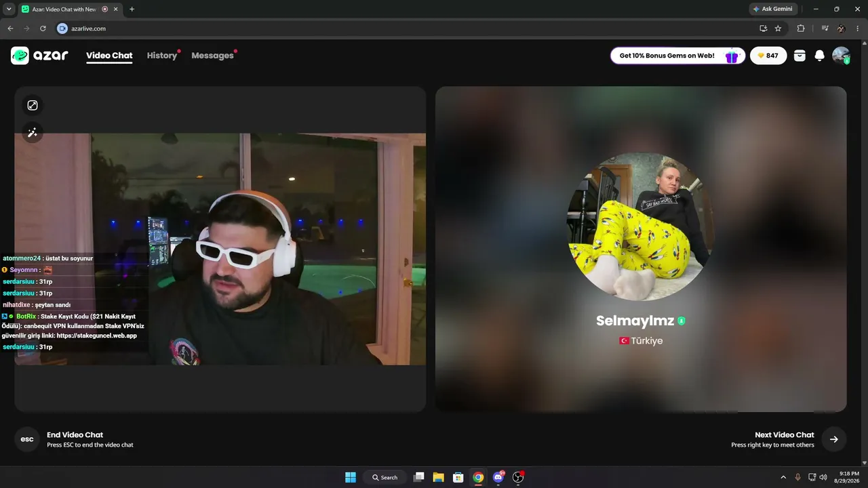Click the Chrome taskbar icon
This screenshot has height=488, width=868.
(478, 477)
